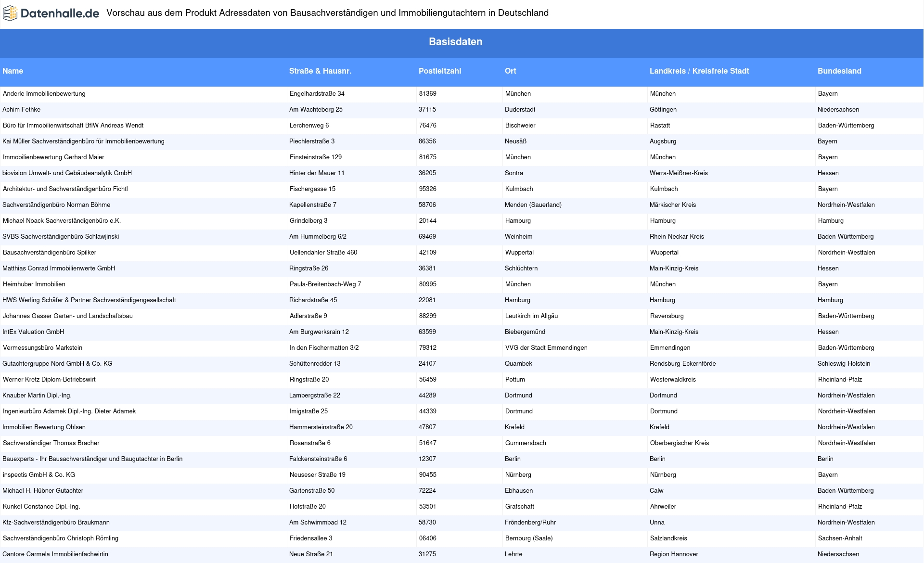Click the Straße & Hausnr. column header
This screenshot has width=924, height=563.
tap(320, 71)
